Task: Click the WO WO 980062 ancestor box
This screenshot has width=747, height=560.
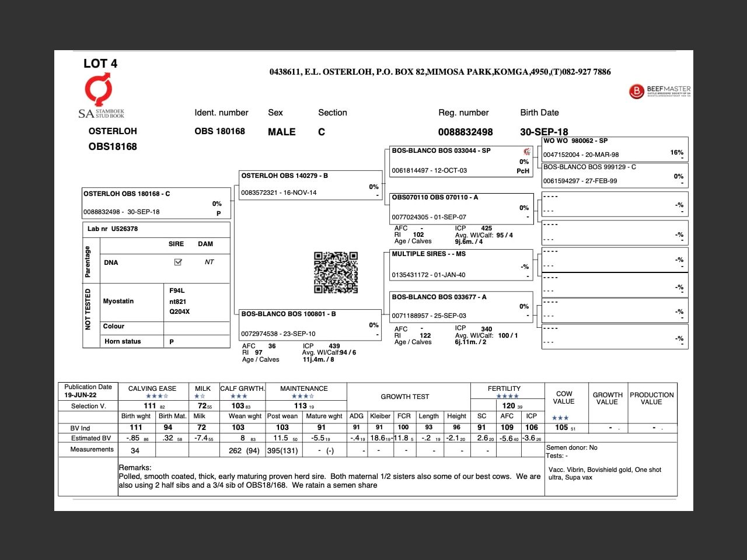Action: point(615,148)
